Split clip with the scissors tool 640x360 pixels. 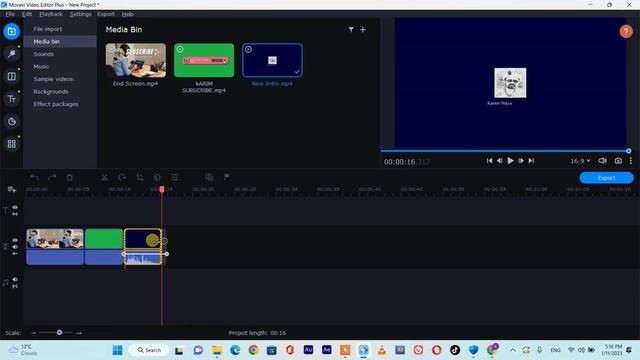pos(104,177)
